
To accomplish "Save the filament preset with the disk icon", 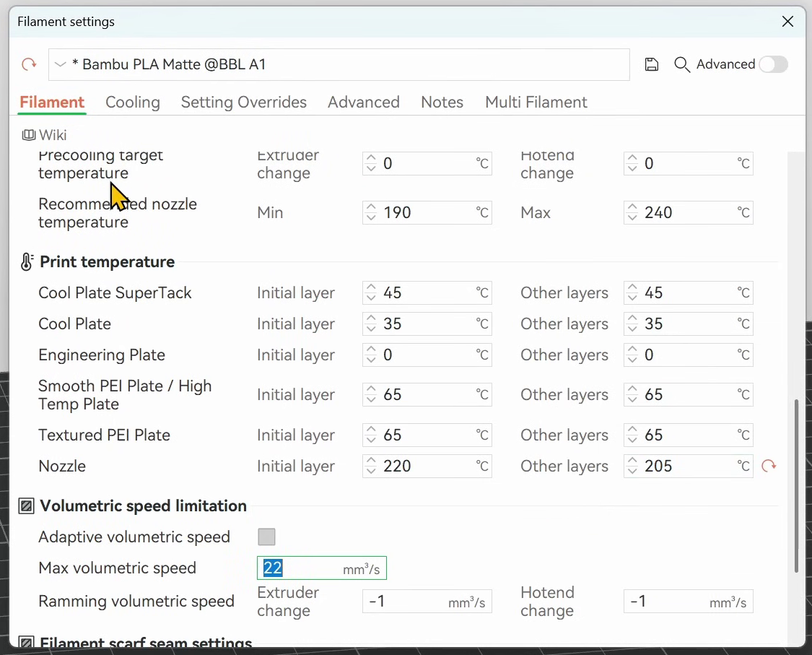I will click(x=652, y=64).
